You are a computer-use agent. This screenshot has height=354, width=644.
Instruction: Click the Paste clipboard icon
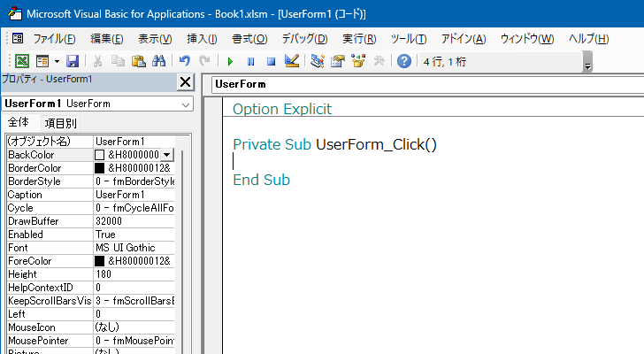(x=138, y=62)
